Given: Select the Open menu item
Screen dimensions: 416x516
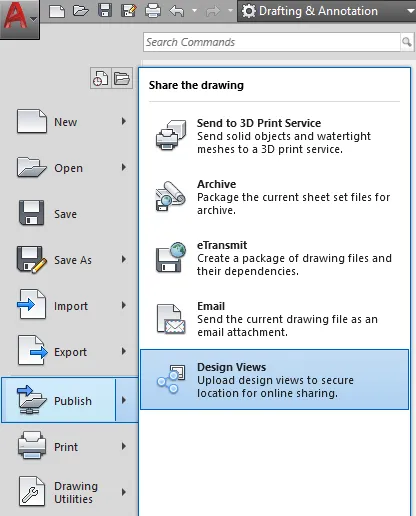Looking at the screenshot, I should [69, 168].
